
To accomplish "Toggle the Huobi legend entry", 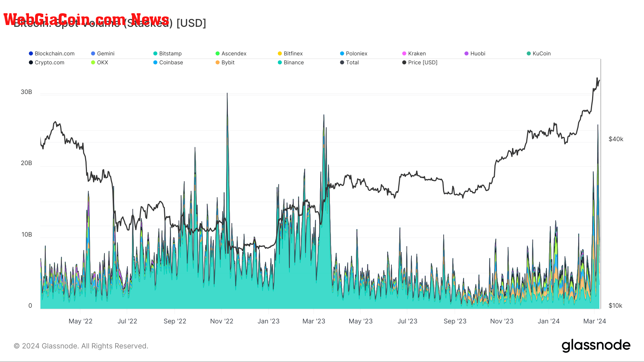I will coord(475,54).
